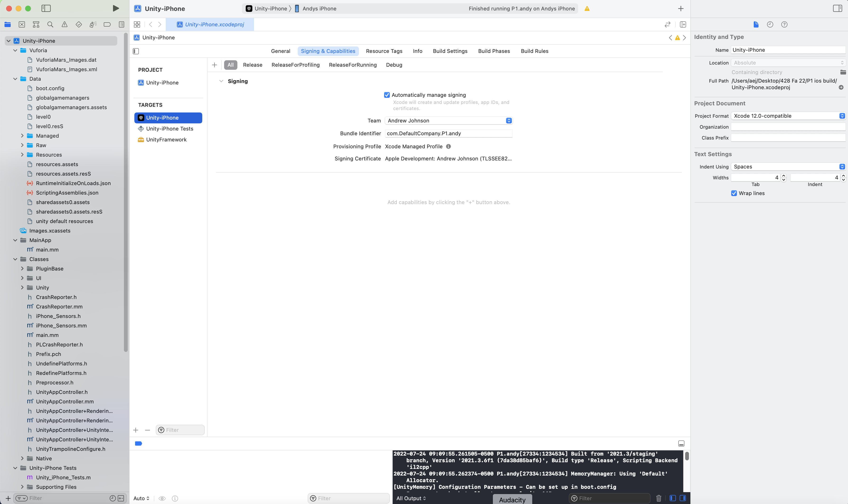848x504 pixels.
Task: Open the Breakpoint navigator
Action: pos(107,24)
